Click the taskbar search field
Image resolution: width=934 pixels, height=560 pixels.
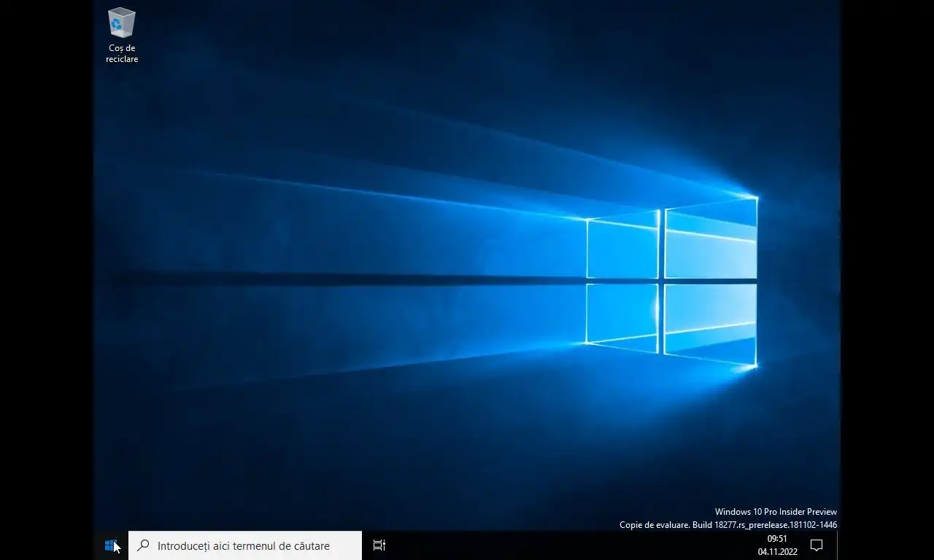(245, 545)
